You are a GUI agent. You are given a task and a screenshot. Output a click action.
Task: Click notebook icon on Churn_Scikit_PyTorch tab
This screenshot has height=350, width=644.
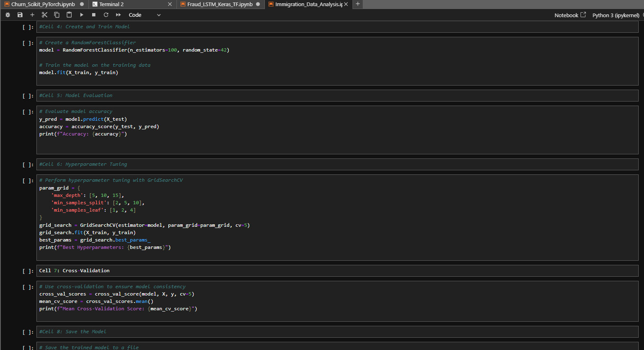click(x=7, y=4)
